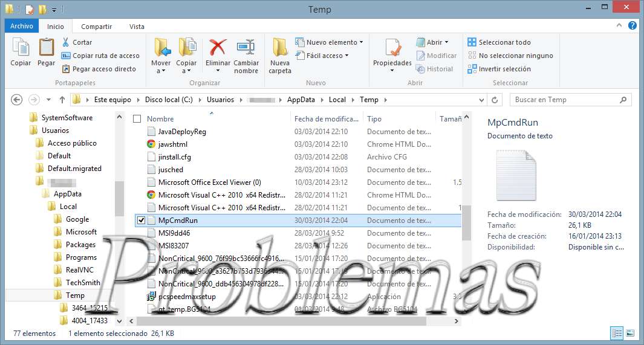Click Cambiar nombre icon
The width and height of the screenshot is (644, 345).
(x=246, y=47)
